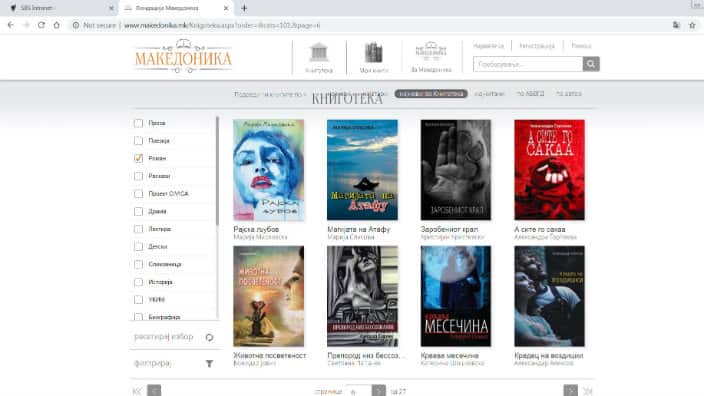Sort books by АБВГД alphabetical order
704x396 pixels.
coord(530,94)
